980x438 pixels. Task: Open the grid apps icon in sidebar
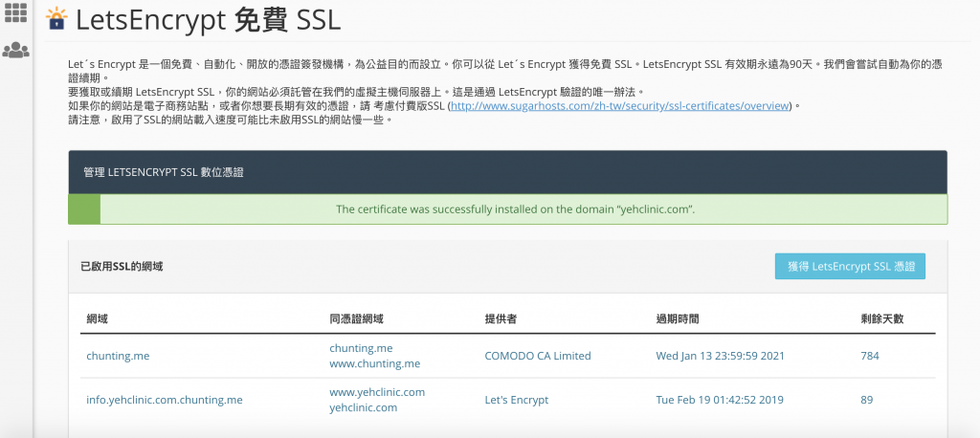pyautogui.click(x=15, y=13)
